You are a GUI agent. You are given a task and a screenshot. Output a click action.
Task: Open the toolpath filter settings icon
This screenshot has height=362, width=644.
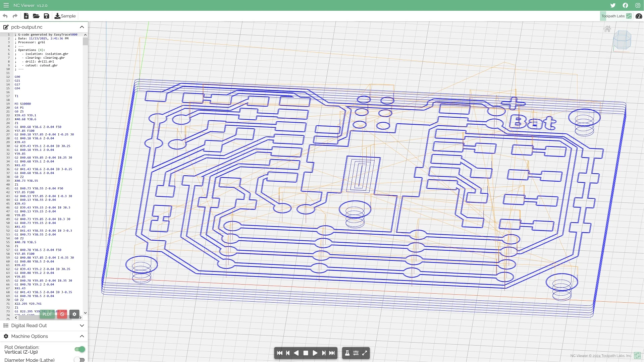tap(356, 353)
